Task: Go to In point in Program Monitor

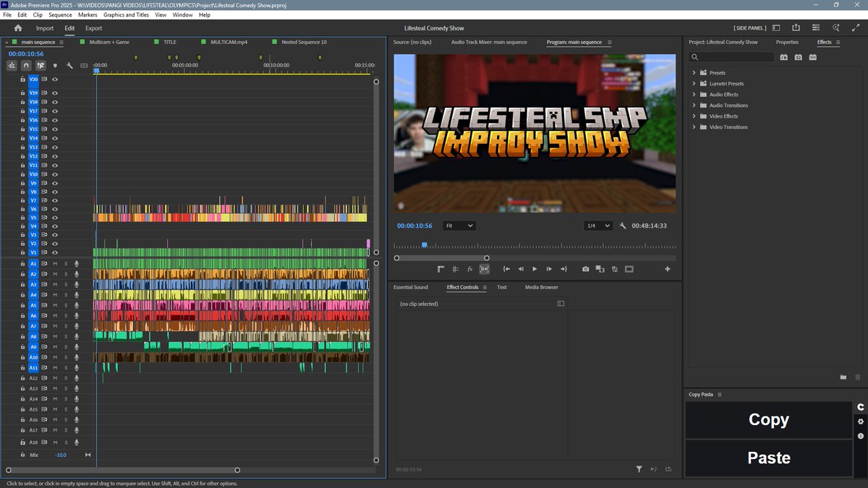Action: [x=506, y=269]
